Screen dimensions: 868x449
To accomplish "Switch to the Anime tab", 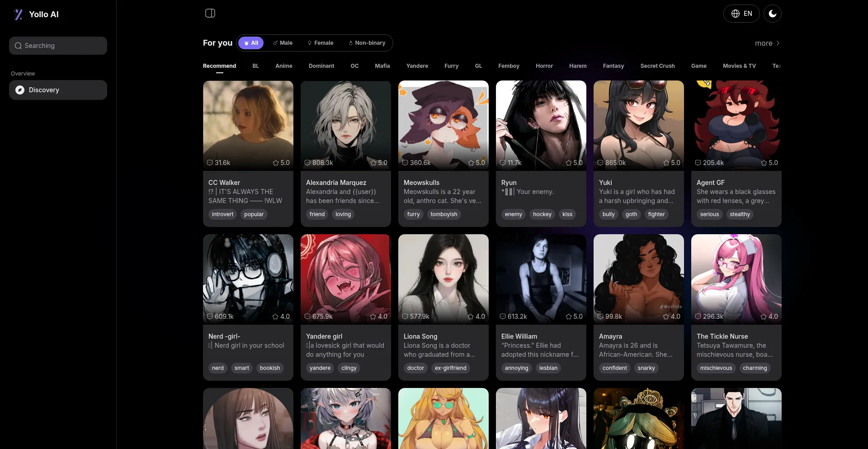I will pos(283,66).
